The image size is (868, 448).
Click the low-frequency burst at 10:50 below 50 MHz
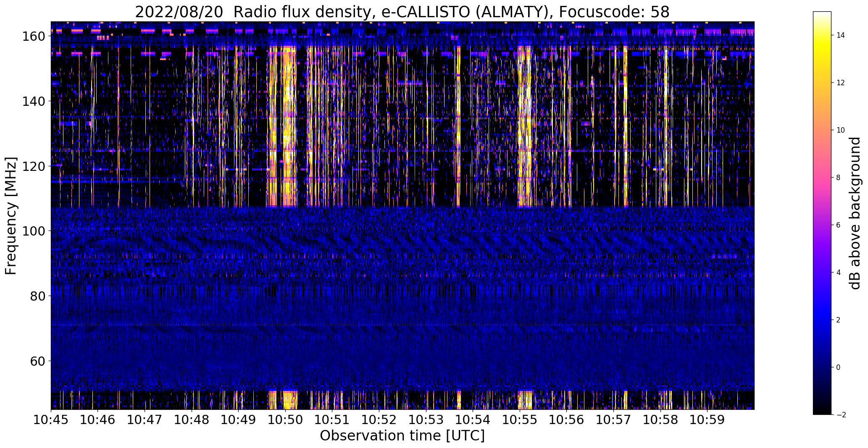pyautogui.click(x=289, y=400)
